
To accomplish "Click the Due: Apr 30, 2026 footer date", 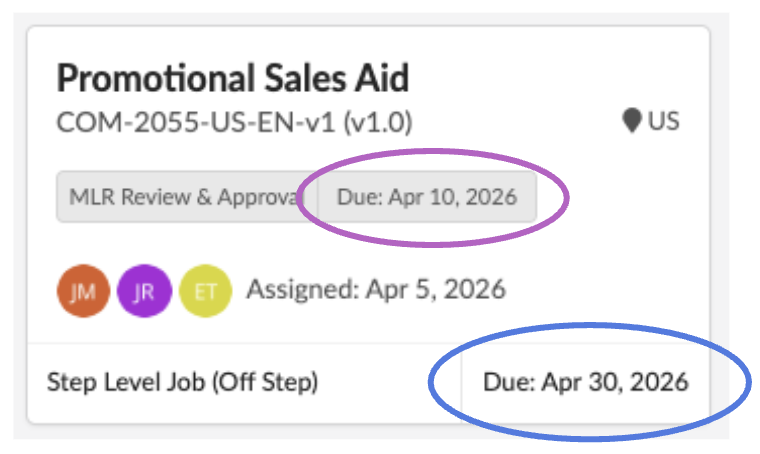I will [x=585, y=382].
